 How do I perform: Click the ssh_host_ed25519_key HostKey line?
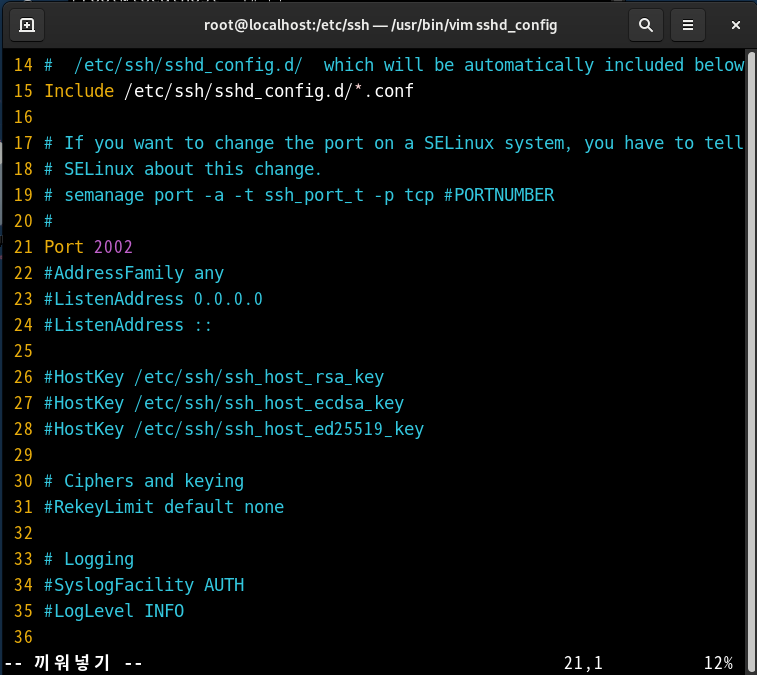tap(234, 429)
